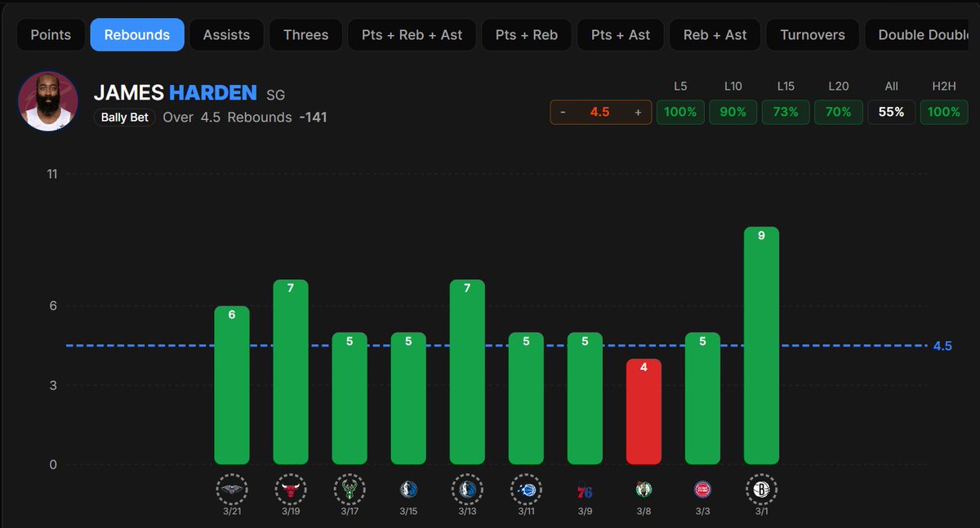Screen dimensions: 980x528
Task: Select the L10 90% hit rate filter
Action: 733,112
